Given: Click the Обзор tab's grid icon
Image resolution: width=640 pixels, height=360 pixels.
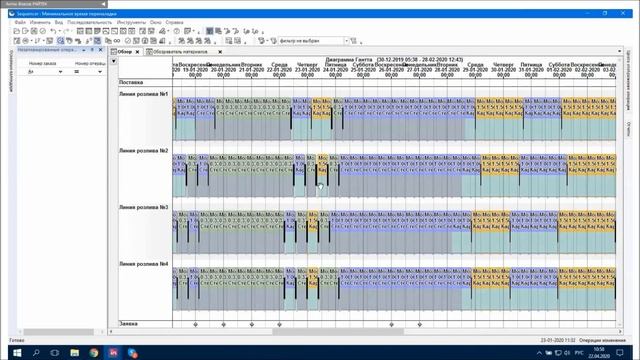Looking at the screenshot, I should click(114, 52).
